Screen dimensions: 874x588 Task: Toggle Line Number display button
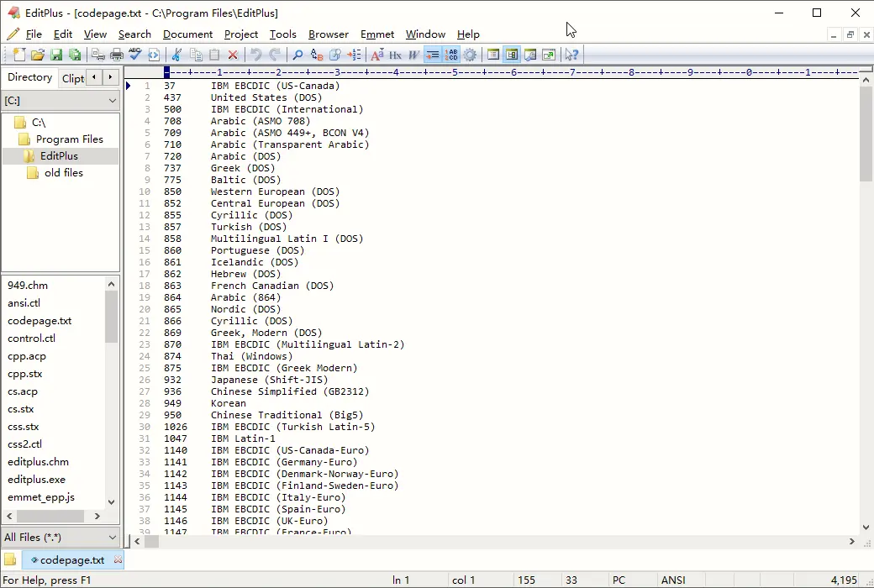coord(451,55)
